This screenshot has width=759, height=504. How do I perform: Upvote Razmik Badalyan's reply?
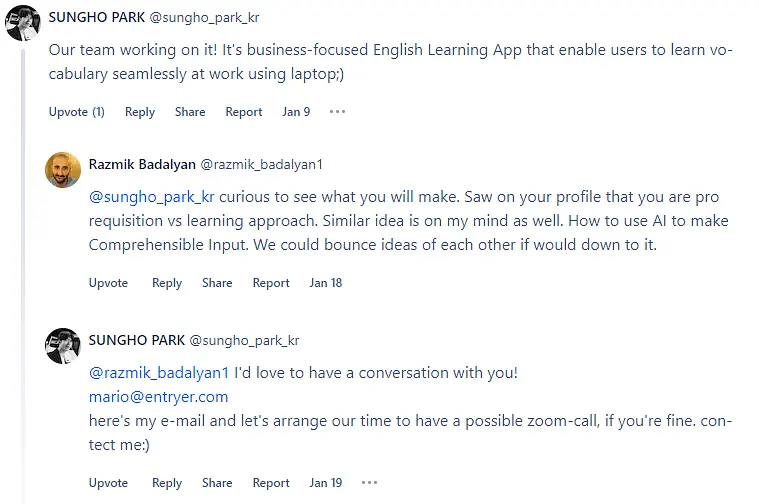tap(108, 283)
